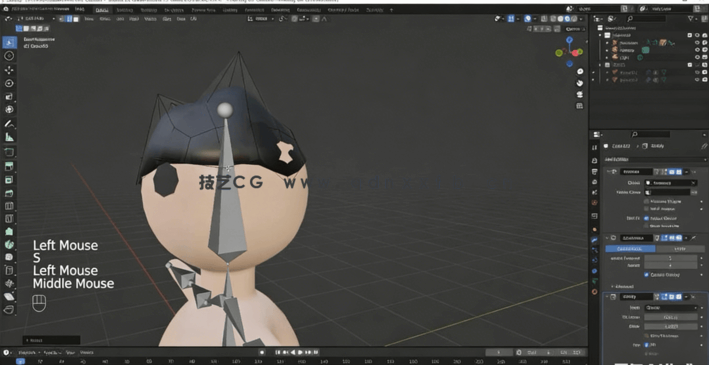The height and width of the screenshot is (365, 709).
Task: Select the Bevel tool
Action: point(9,193)
